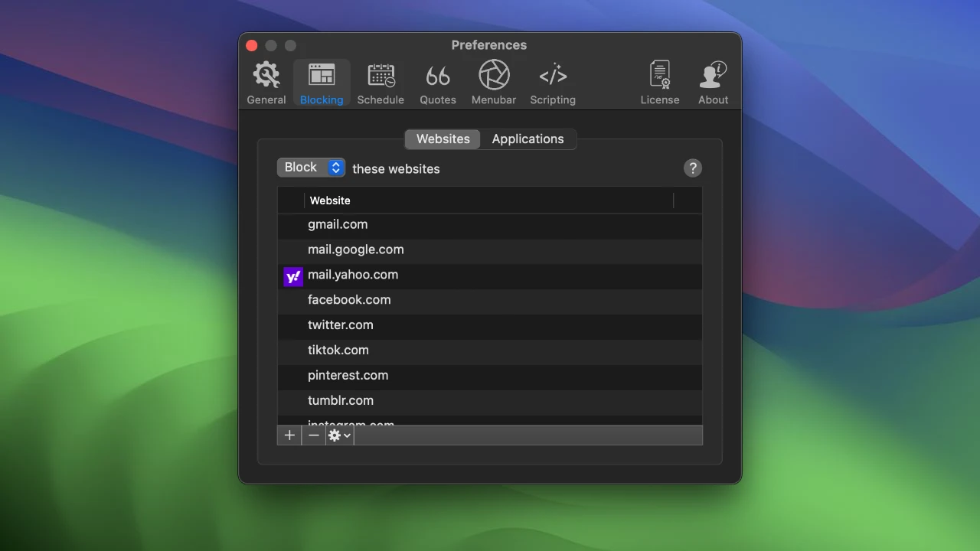Open the License pane
This screenshot has width=980, height=551.
pyautogui.click(x=659, y=83)
